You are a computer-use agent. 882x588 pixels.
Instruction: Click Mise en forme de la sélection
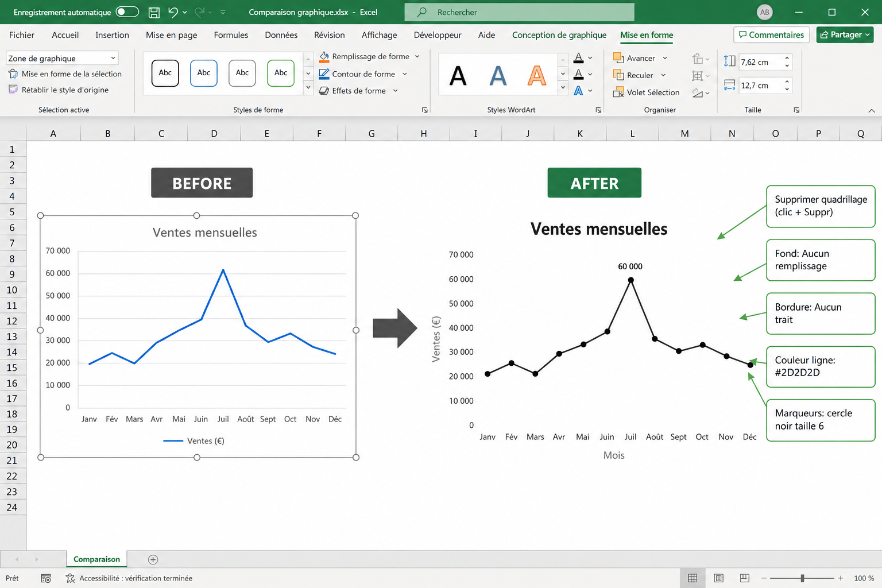65,74
